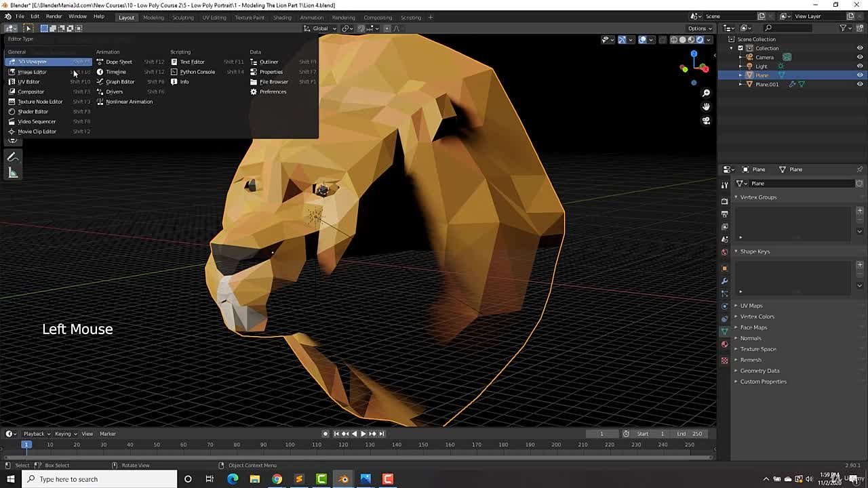Viewport: 868px width, 488px height.
Task: Expand the Plane.001 tree item
Action: 741,84
